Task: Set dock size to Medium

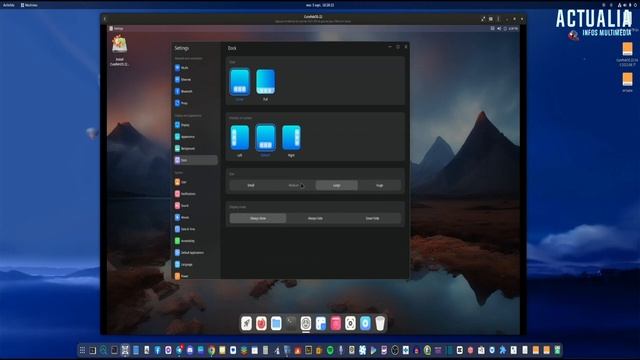Action: coord(294,185)
